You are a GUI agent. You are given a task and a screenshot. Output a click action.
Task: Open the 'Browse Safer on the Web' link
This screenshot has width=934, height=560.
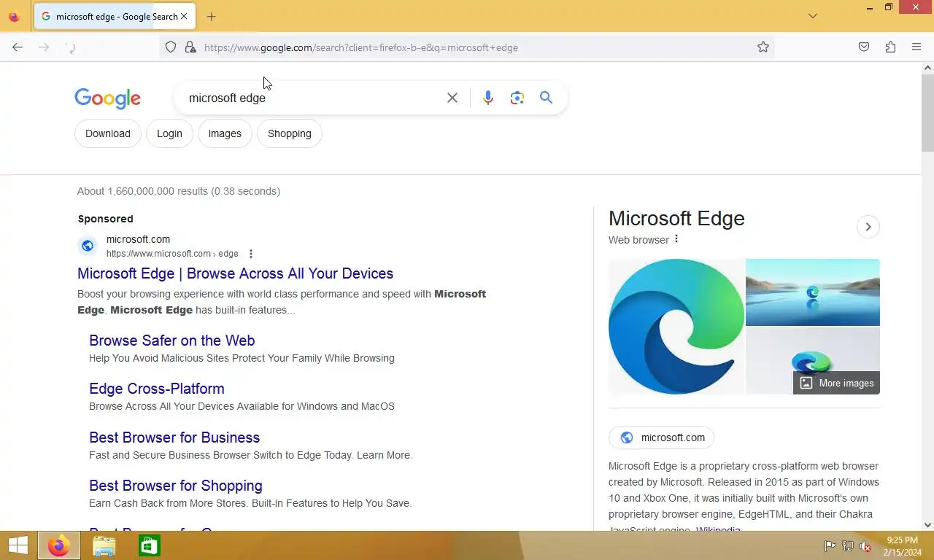(172, 341)
